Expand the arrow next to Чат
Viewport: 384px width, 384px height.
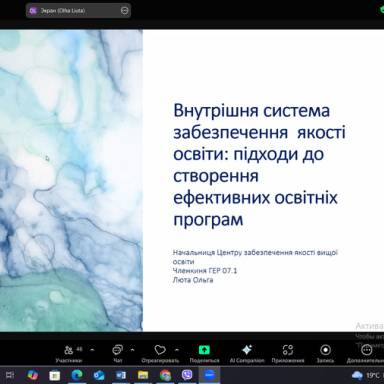pyautogui.click(x=132, y=350)
